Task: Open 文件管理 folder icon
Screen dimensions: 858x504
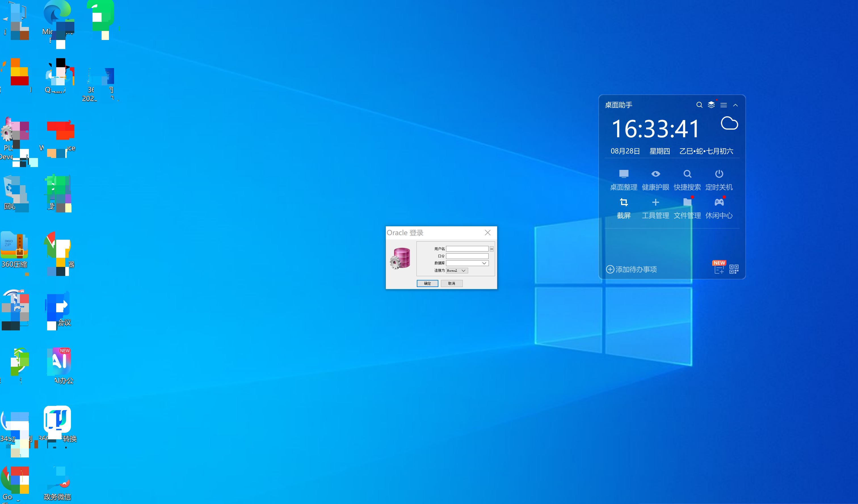Action: coord(687,208)
